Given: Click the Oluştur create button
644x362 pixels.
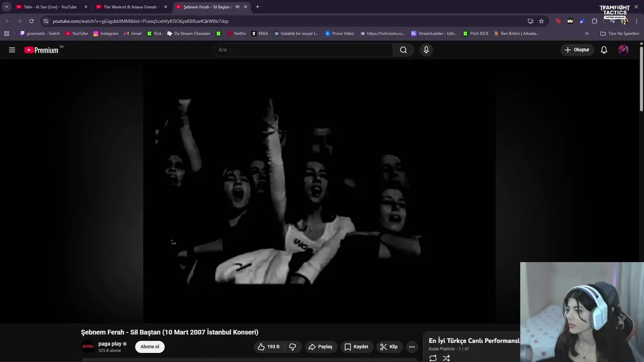Looking at the screenshot, I should [577, 50].
